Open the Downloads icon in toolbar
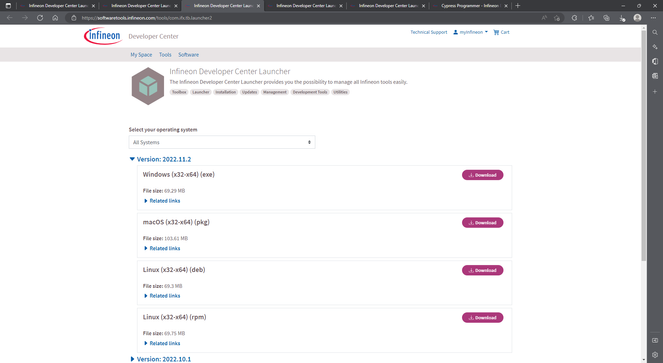Viewport: 663px width, 363px height. pos(622,18)
